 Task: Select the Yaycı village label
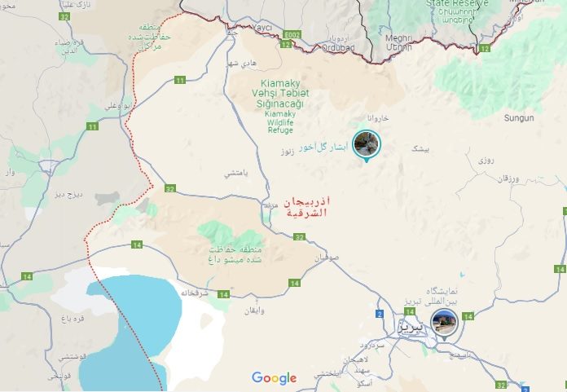pos(262,28)
